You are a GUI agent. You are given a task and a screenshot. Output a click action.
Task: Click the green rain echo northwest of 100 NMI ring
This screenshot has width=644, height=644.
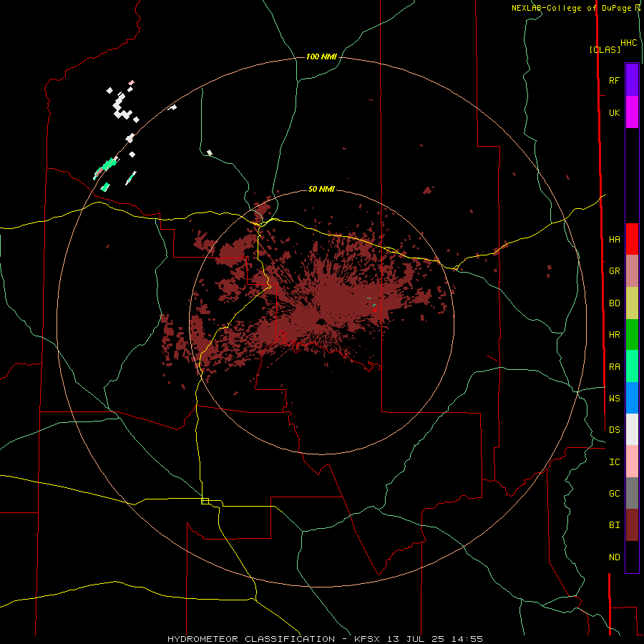click(x=109, y=165)
